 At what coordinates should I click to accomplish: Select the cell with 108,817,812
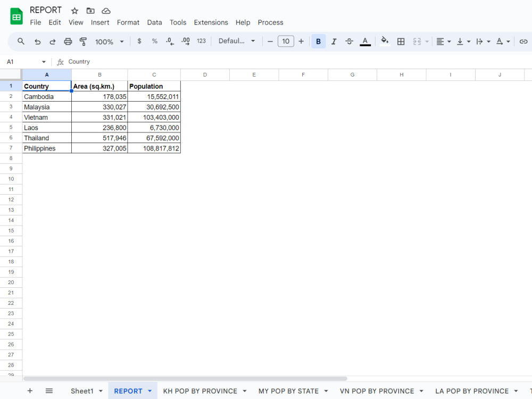pos(154,148)
